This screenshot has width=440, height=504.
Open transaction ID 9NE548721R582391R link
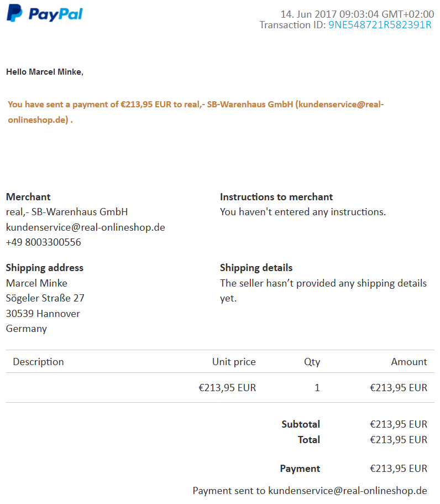(380, 25)
